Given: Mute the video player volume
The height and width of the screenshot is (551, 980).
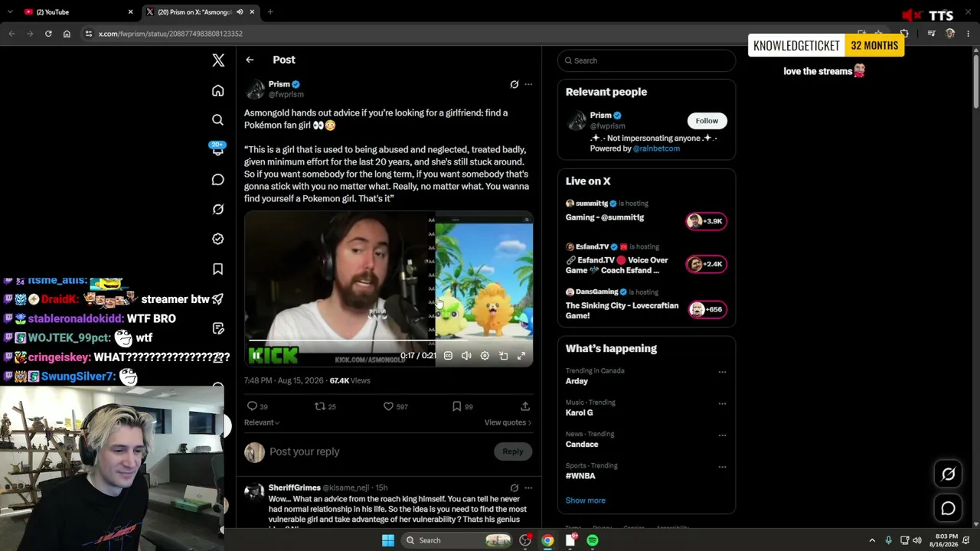Looking at the screenshot, I should (466, 356).
